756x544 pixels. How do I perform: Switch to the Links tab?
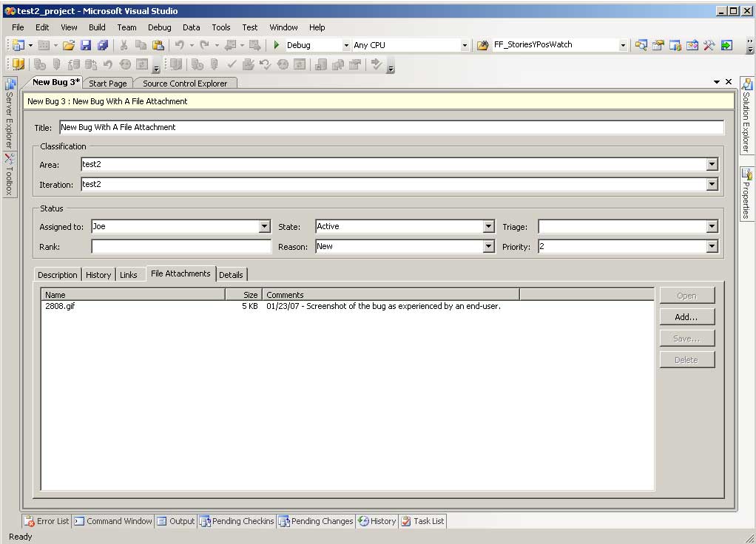click(x=128, y=275)
